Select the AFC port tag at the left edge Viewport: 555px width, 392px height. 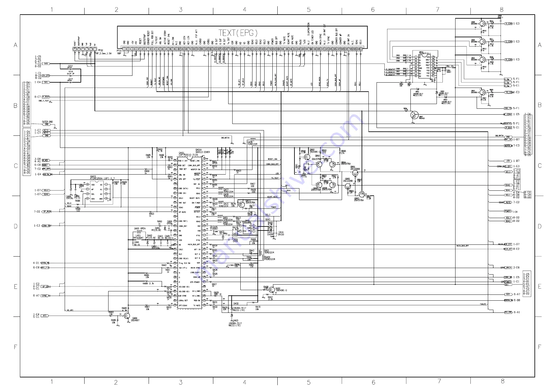click(45, 316)
